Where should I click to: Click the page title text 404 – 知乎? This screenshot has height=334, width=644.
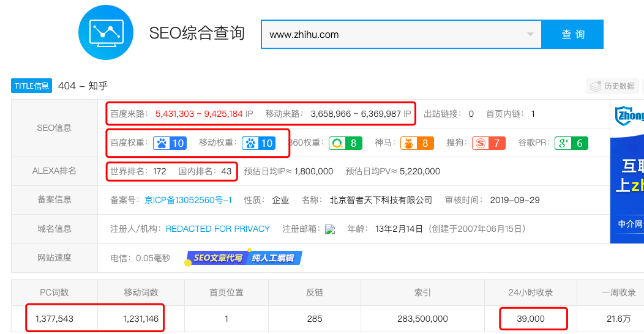(83, 86)
